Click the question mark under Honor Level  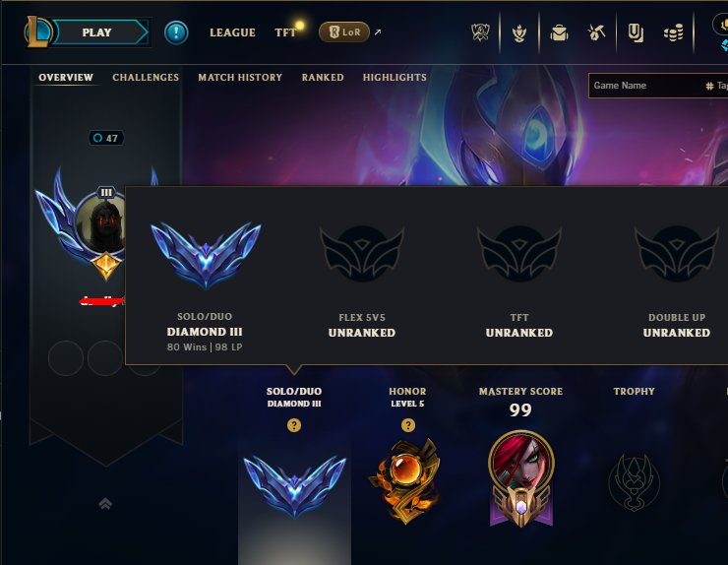click(x=408, y=425)
